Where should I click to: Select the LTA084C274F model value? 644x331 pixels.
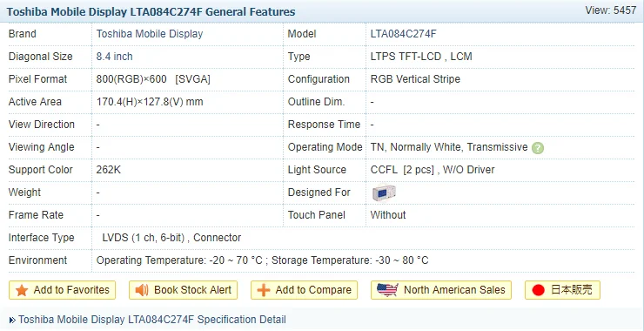click(403, 34)
